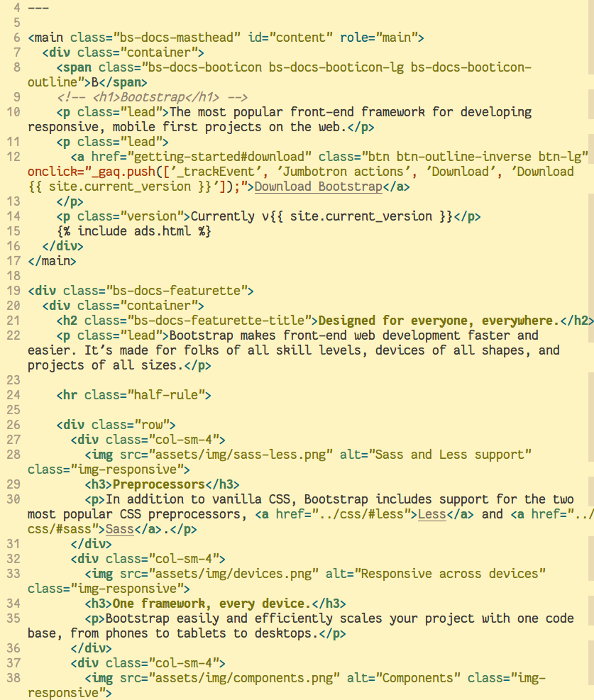Click the underlined "Sass" anchor text
The height and width of the screenshot is (700, 594).
click(120, 529)
